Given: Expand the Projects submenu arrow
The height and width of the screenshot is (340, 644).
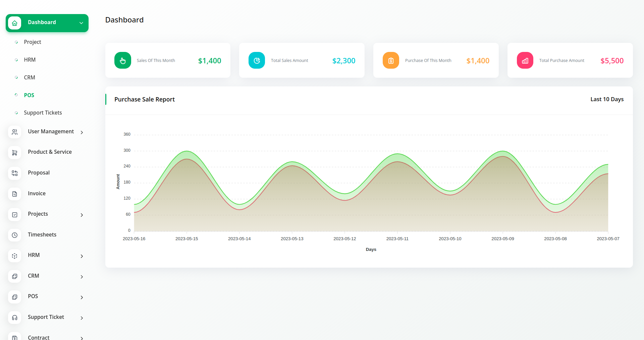Looking at the screenshot, I should point(82,215).
